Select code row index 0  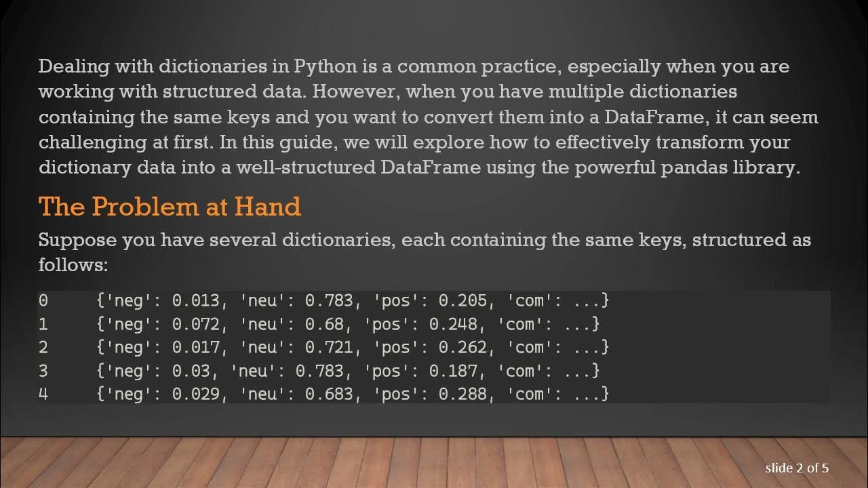coord(43,300)
